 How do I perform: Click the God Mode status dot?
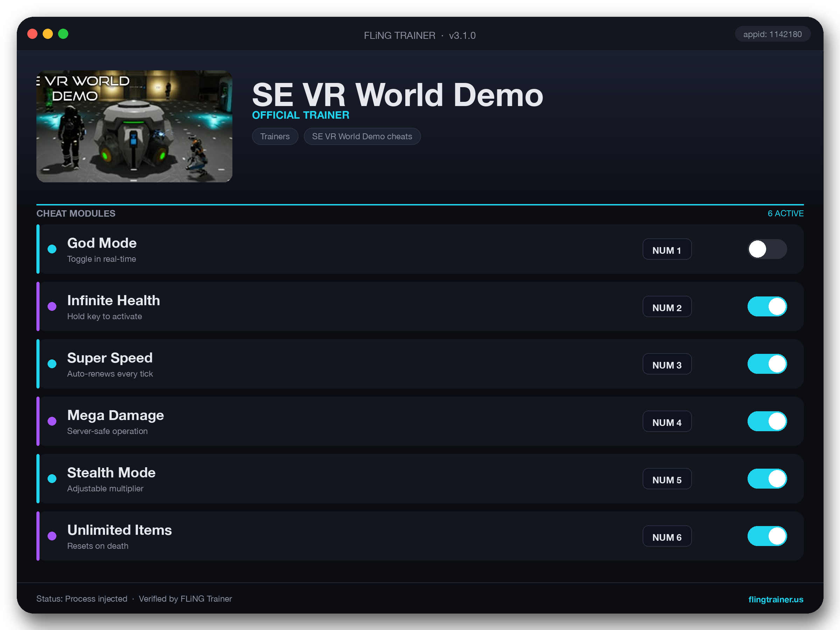pos(52,249)
